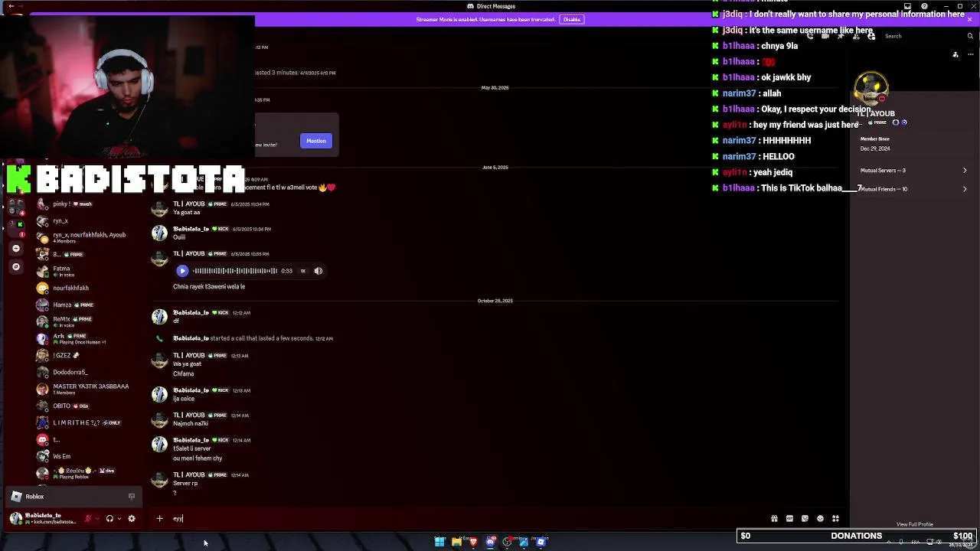Image resolution: width=980 pixels, height=551 pixels.
Task: Open Discord inbox icon in title bar
Action: [x=907, y=6]
